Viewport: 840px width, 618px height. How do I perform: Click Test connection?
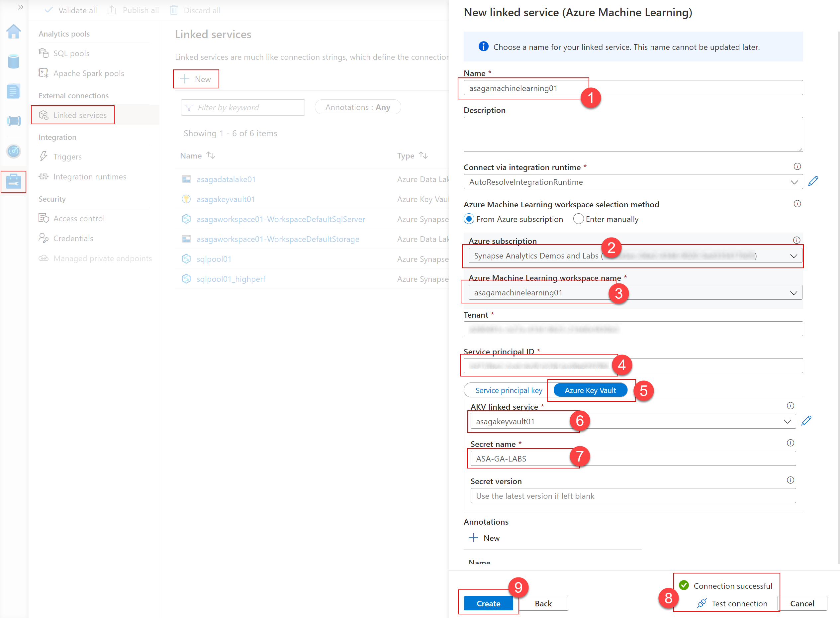click(732, 603)
